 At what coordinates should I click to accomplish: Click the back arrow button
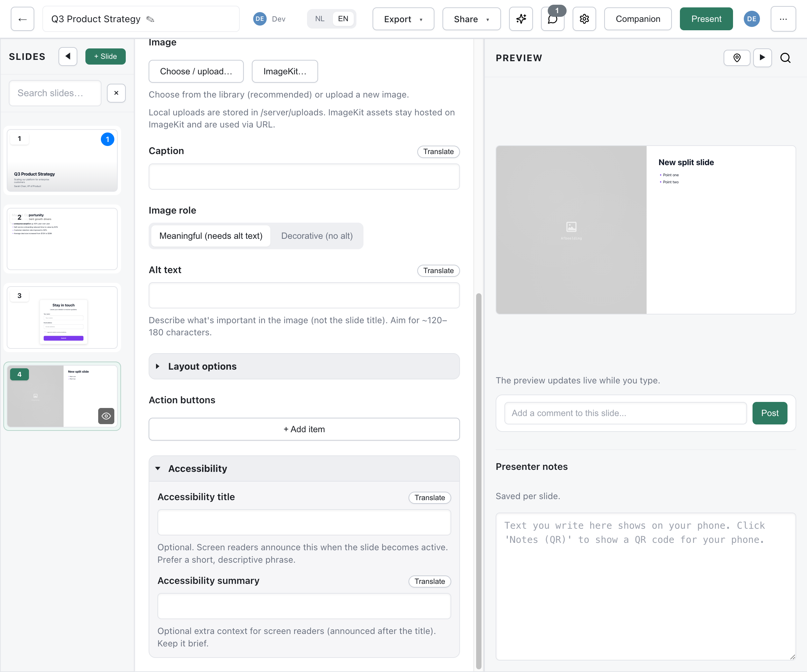22,19
